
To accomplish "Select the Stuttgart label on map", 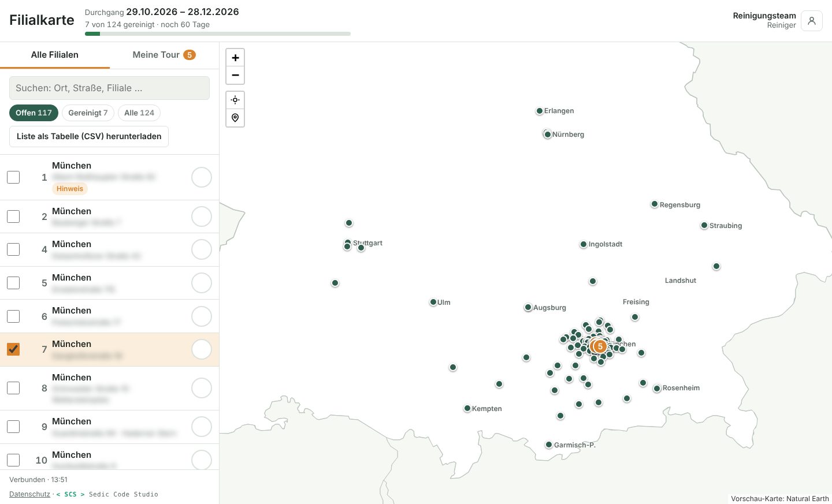I will point(367,243).
